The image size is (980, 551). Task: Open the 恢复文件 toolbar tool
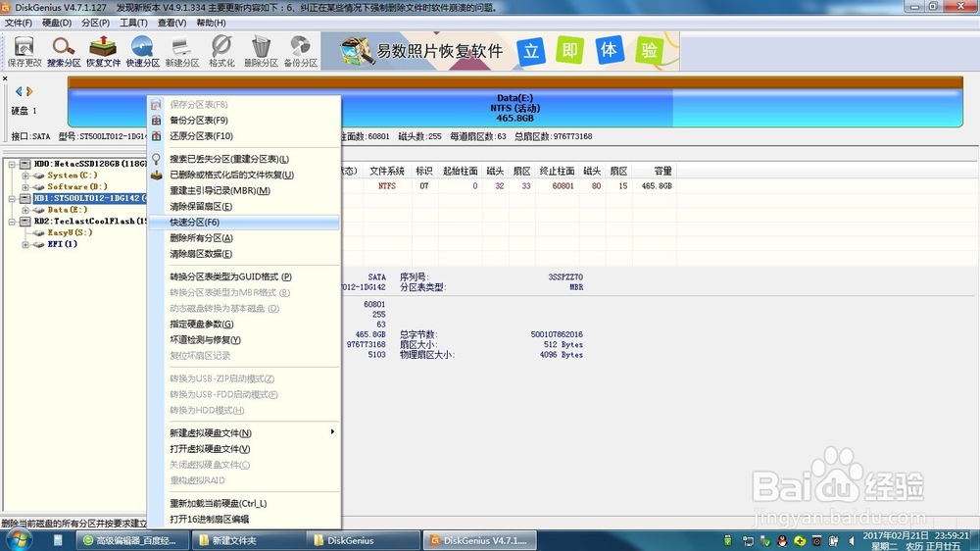pos(103,51)
